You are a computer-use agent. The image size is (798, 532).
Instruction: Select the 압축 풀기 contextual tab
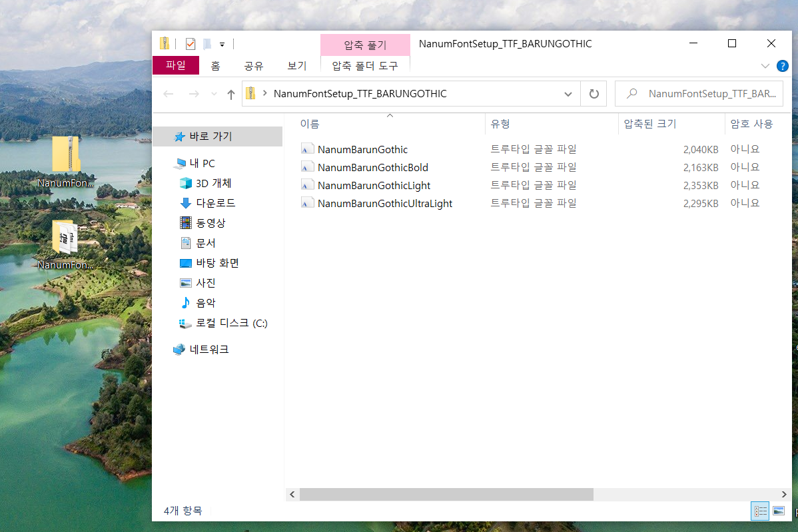pos(366,45)
